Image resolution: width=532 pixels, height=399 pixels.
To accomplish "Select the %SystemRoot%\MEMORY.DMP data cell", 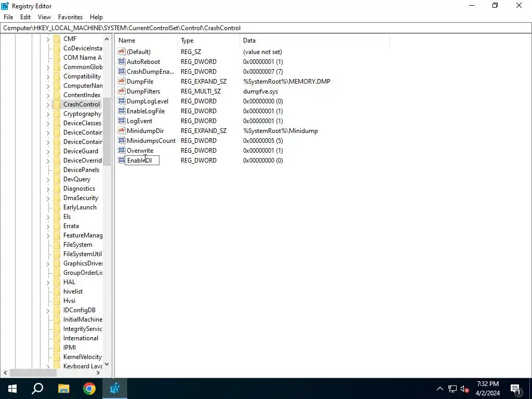I will coord(287,82).
